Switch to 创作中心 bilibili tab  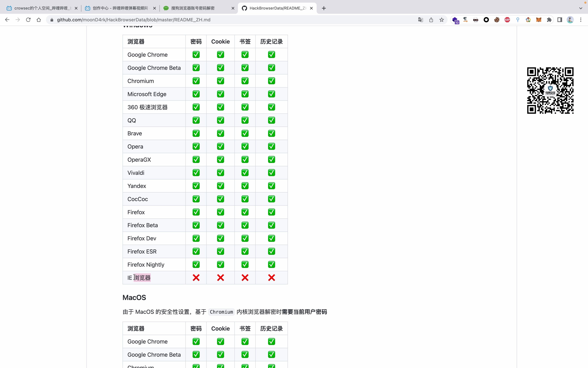120,8
